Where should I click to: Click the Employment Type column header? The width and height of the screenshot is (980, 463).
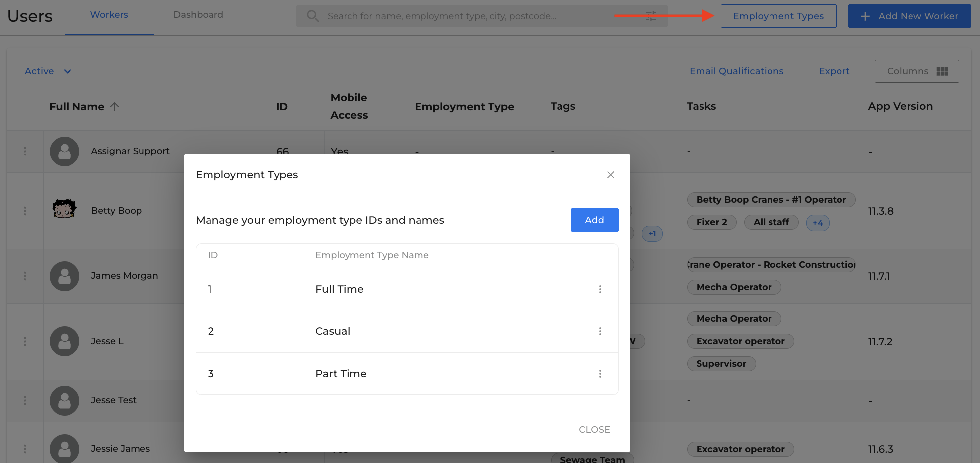pyautogui.click(x=465, y=107)
